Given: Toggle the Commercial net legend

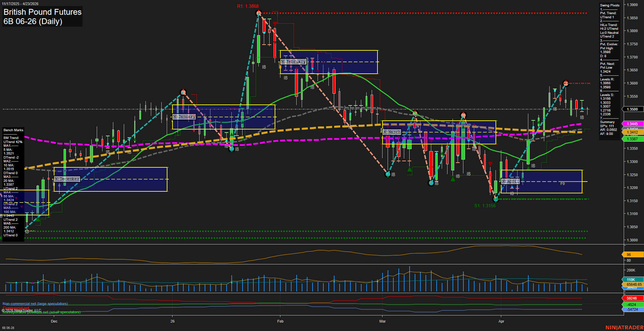Looking at the screenshot, I should pyautogui.click(x=16, y=308).
